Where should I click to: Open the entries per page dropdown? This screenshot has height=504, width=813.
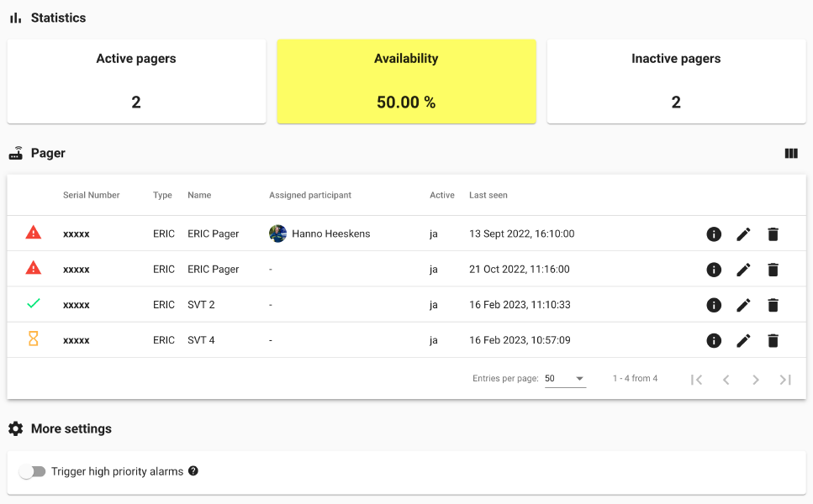[x=565, y=379]
